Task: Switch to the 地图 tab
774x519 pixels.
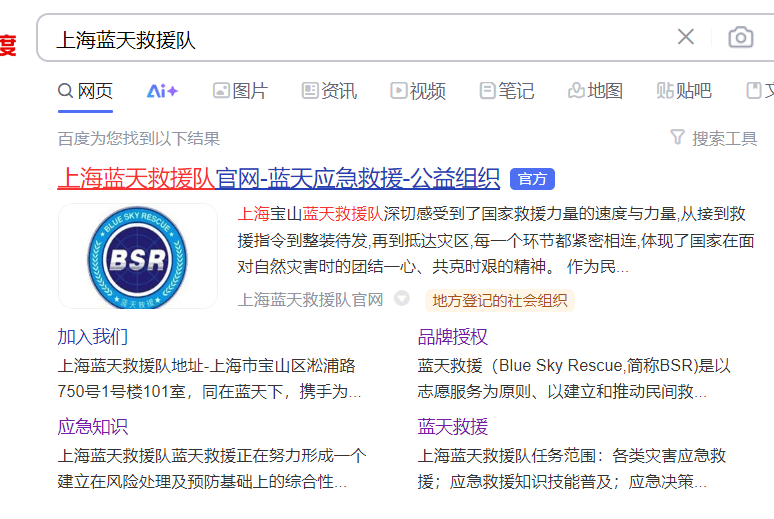Action: pos(595,91)
